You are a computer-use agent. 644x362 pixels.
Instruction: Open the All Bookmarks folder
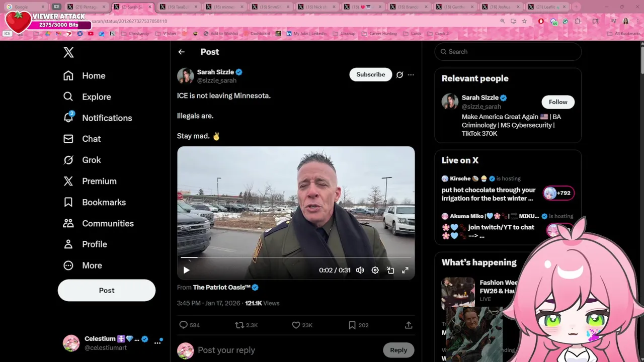pyautogui.click(x=624, y=34)
